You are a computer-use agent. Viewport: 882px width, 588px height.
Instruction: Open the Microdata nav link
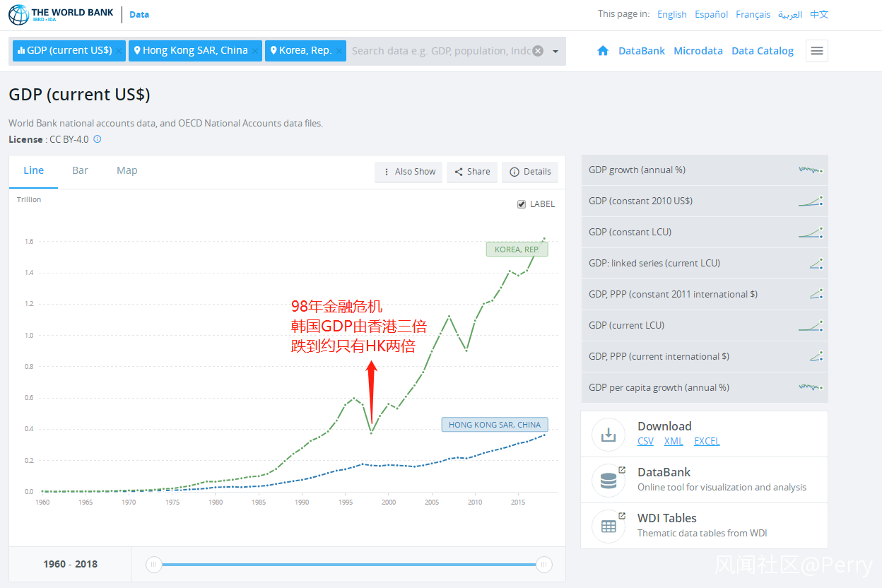[698, 51]
